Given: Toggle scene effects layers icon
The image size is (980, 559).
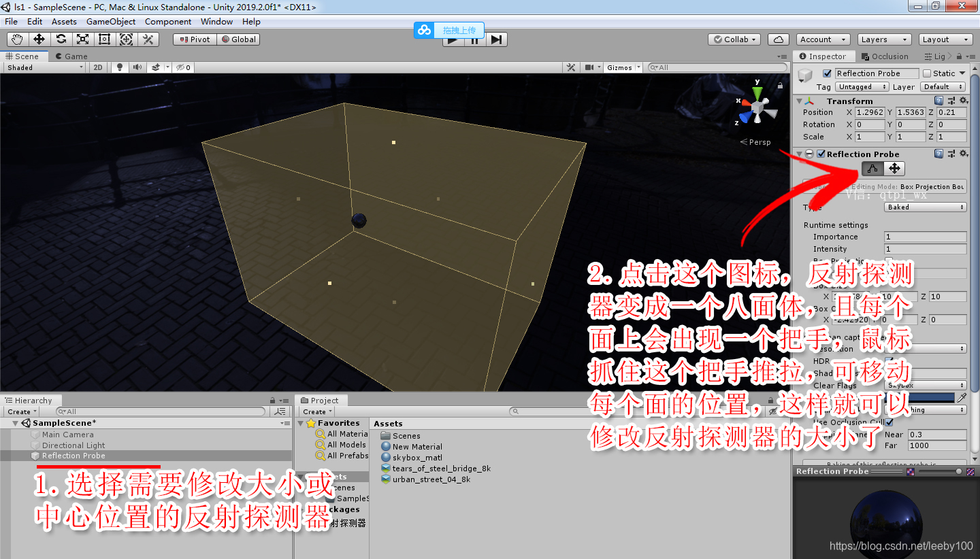Looking at the screenshot, I should [x=156, y=67].
